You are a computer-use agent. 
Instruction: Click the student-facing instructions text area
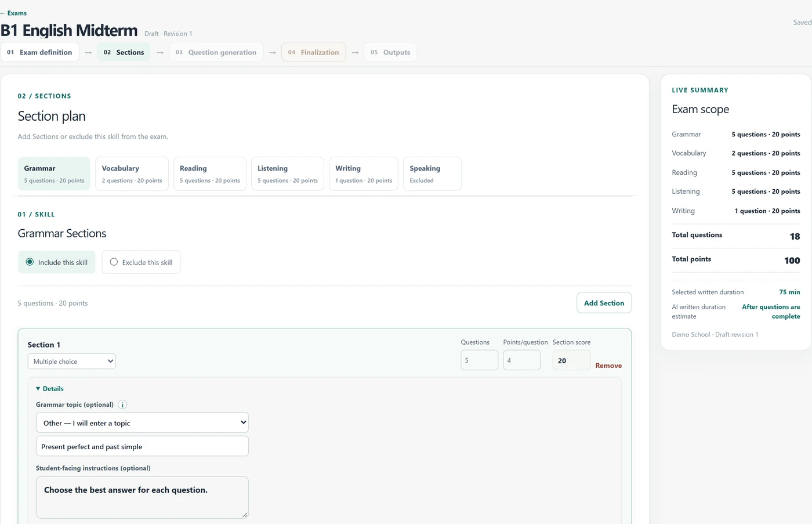(x=142, y=497)
